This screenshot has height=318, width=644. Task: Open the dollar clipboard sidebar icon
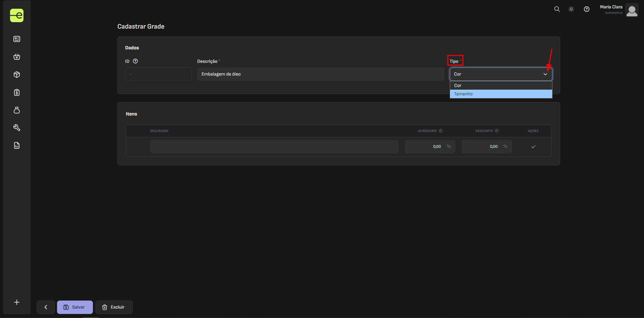[17, 92]
